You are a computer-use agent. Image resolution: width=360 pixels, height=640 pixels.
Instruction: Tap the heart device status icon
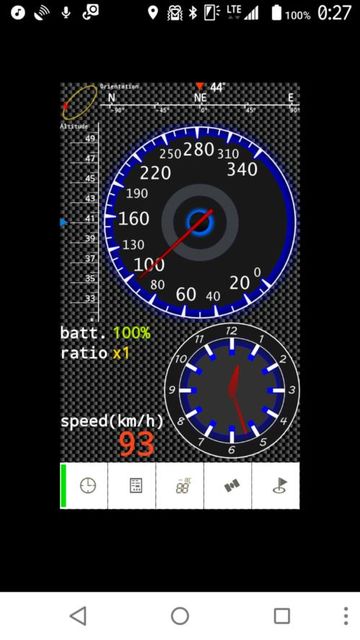coord(174,13)
